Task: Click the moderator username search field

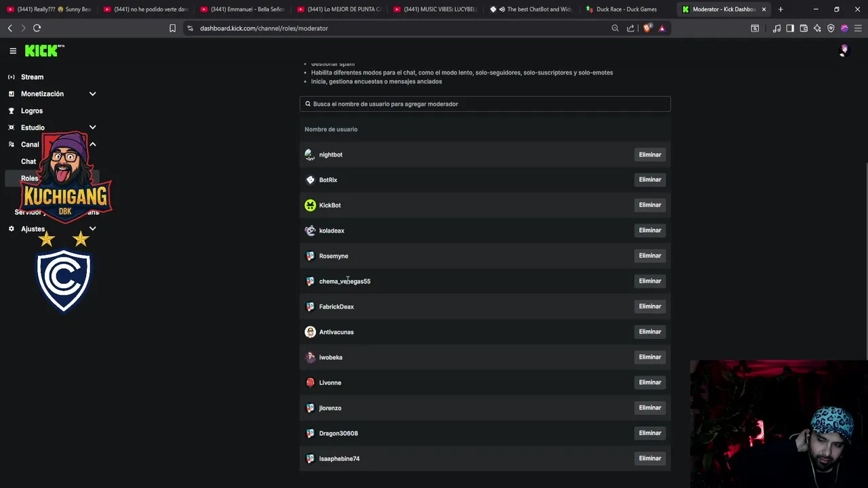Action: [485, 104]
